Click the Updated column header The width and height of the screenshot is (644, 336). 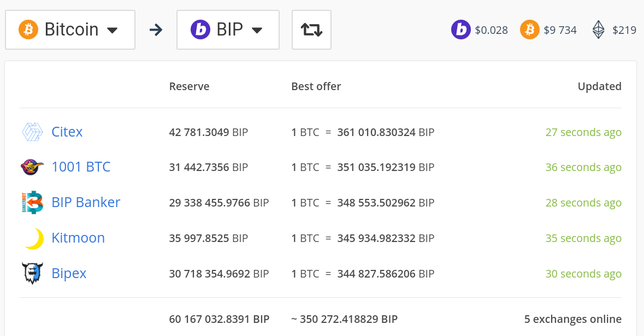coord(599,86)
